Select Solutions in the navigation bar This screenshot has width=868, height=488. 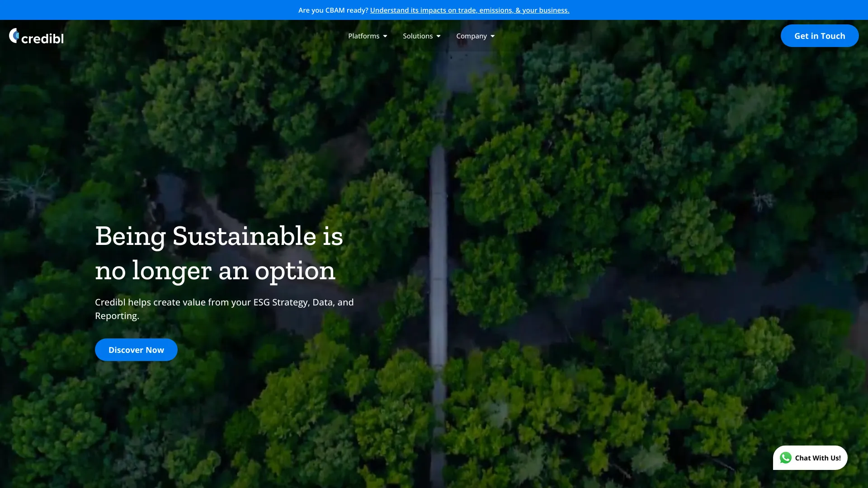point(418,36)
